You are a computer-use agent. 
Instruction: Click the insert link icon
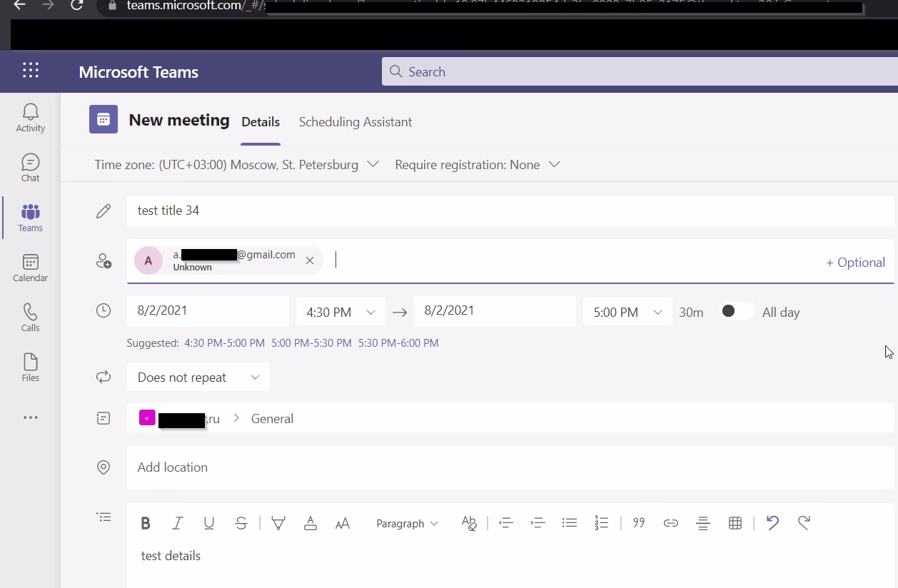tap(670, 523)
